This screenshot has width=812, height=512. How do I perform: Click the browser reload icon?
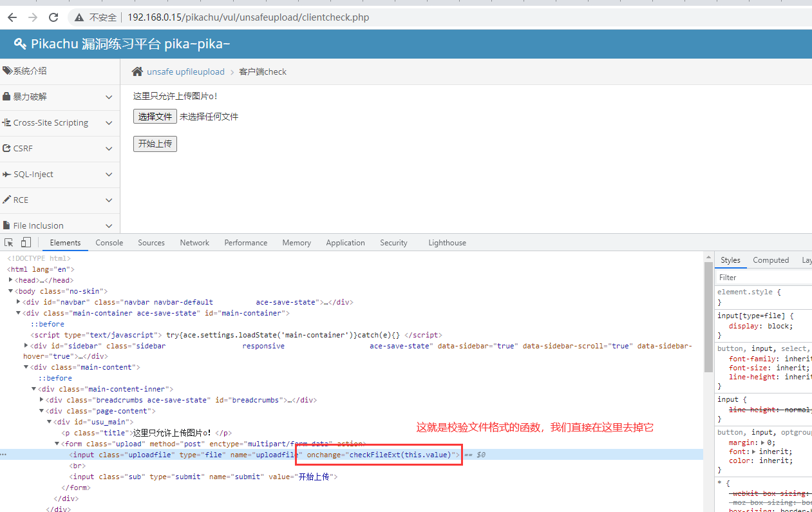[x=53, y=17]
